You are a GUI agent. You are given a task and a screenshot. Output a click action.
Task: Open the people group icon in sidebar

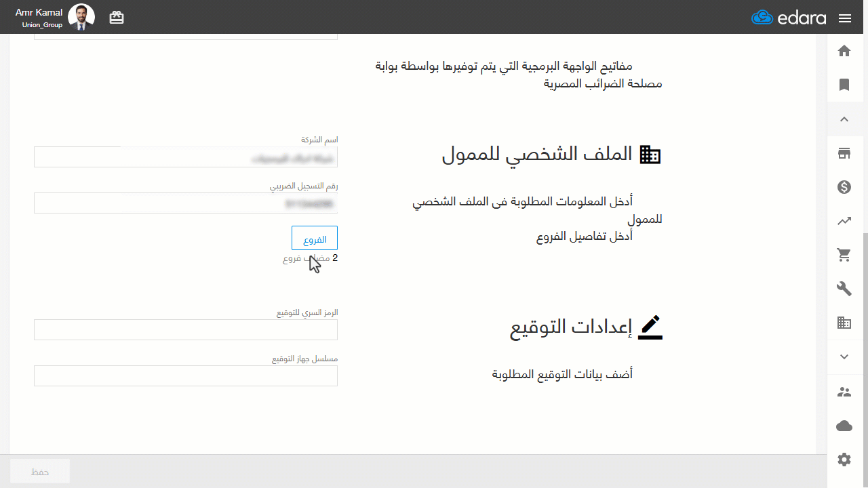coord(844,392)
